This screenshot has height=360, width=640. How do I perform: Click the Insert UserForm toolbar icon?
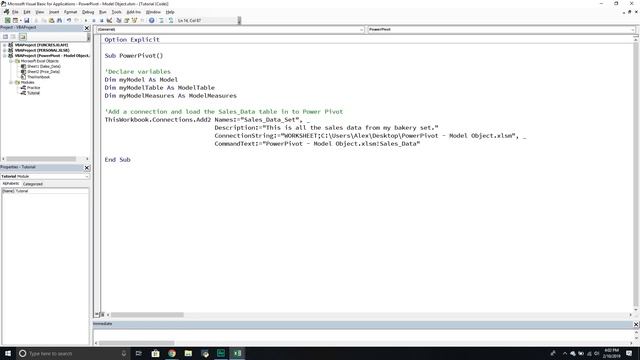click(15, 20)
